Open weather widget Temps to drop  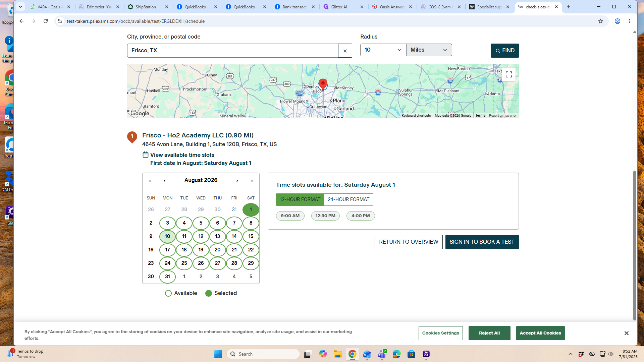point(25,354)
